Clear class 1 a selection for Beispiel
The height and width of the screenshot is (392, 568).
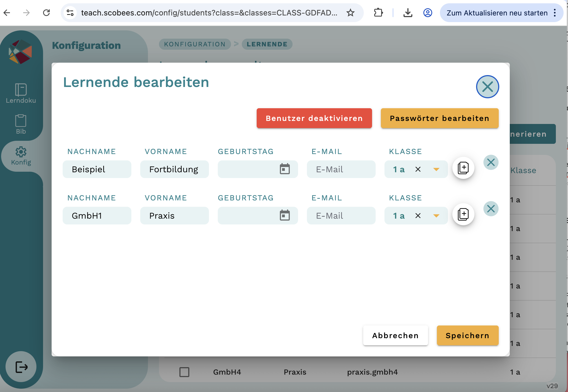click(x=418, y=169)
